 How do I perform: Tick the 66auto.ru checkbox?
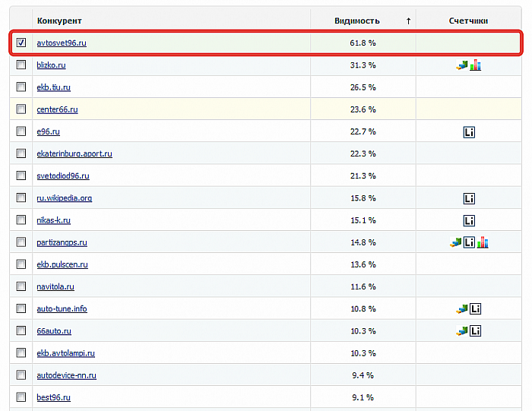click(21, 330)
